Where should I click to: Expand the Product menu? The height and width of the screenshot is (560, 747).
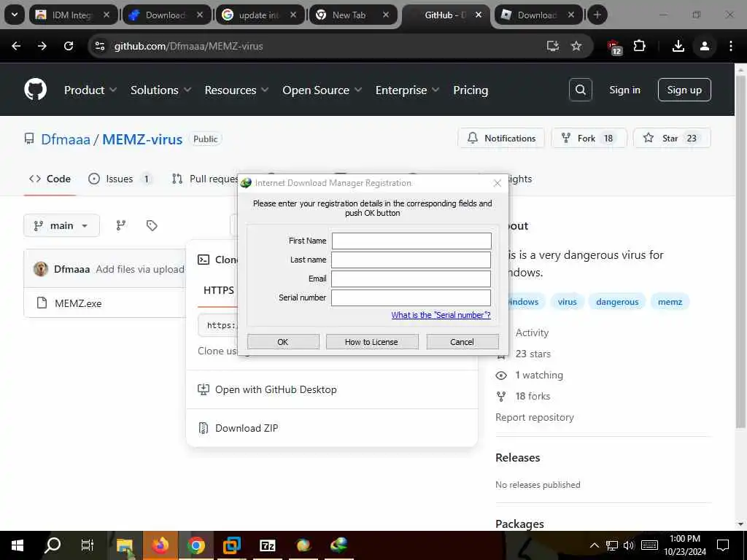(x=90, y=90)
